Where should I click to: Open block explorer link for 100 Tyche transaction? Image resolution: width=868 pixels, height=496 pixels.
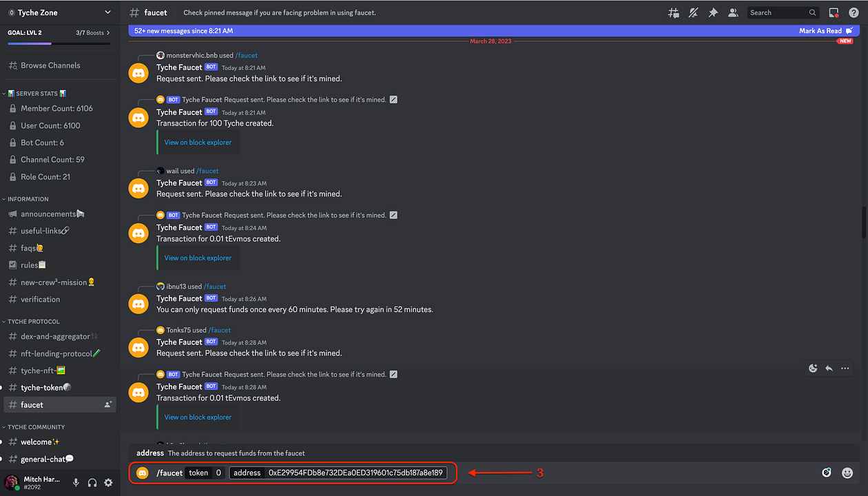(198, 143)
